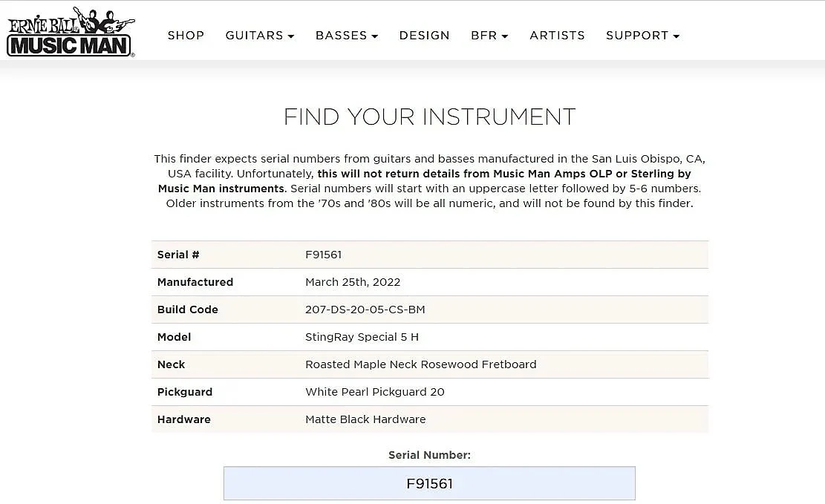Expand the BFR dropdown menu
Screen dimensions: 825x504
(489, 35)
